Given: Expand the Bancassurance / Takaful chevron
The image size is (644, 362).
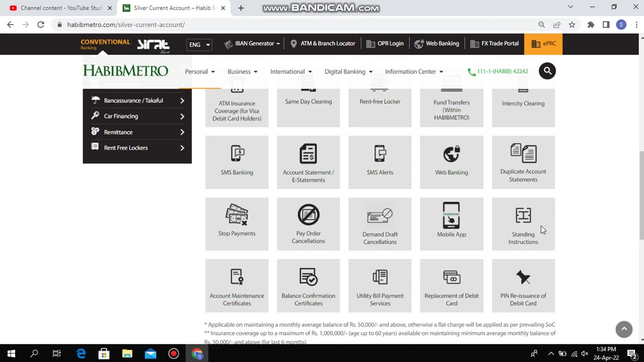Looking at the screenshot, I should click(182, 101).
